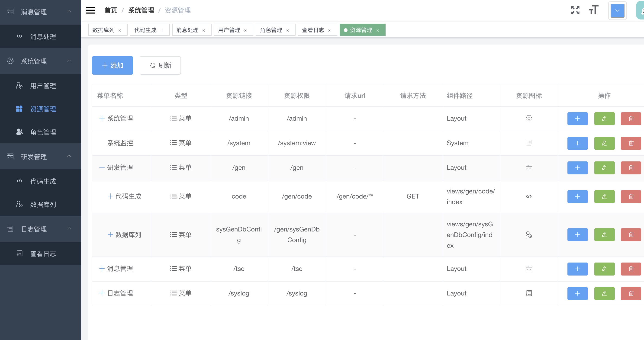Click the 刷新 button
The height and width of the screenshot is (340, 644).
[160, 65]
